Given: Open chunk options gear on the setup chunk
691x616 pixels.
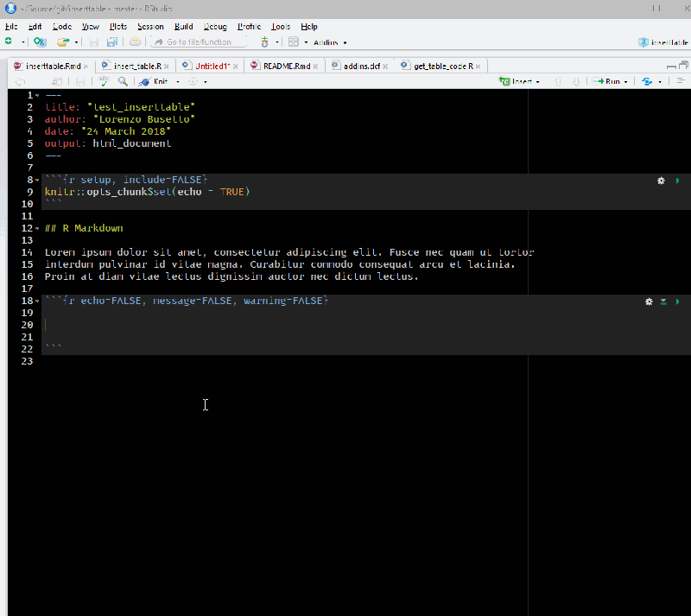Looking at the screenshot, I should (x=661, y=181).
